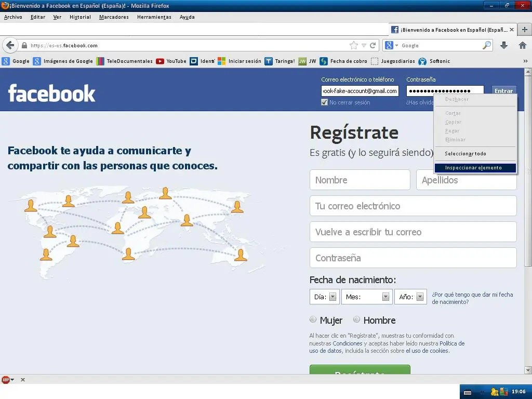Click the system tray keyboard icon
Viewport: 532px width, 399px height.
468,392
